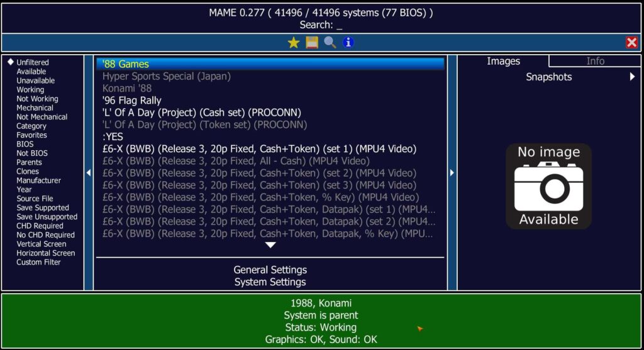Viewport: 644px width, 350px height.
Task: Choose the Not BIOS filter
Action: [31, 153]
